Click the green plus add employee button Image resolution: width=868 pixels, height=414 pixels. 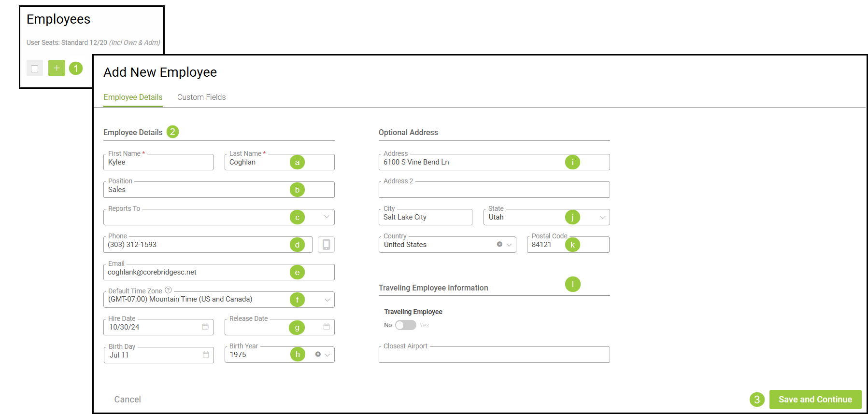57,68
